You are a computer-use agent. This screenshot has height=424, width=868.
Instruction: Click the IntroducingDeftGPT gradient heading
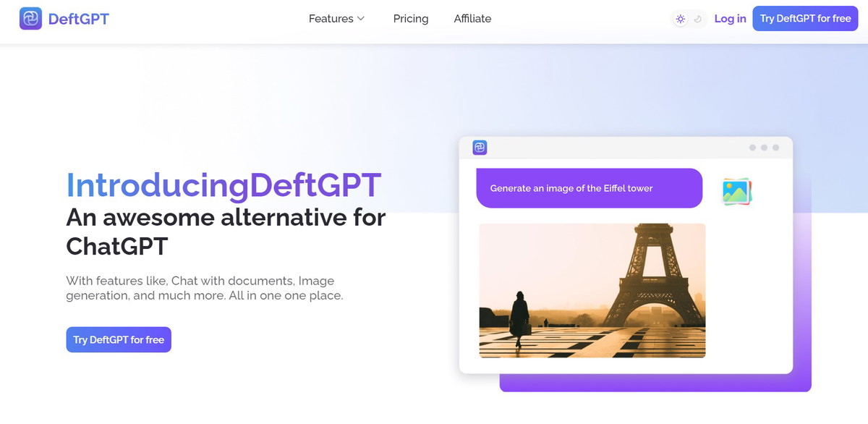point(224,185)
